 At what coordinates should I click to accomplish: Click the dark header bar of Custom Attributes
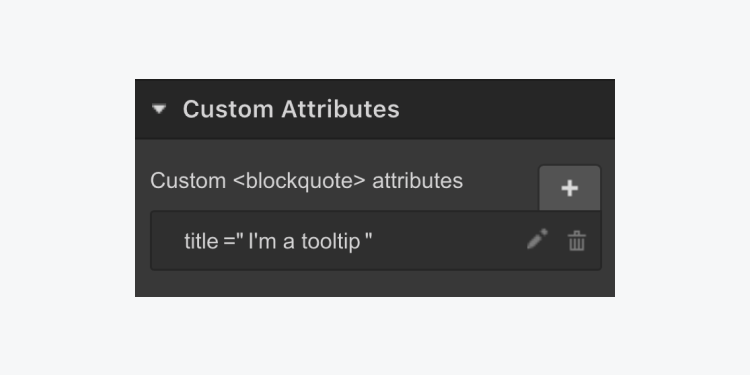coord(375,109)
